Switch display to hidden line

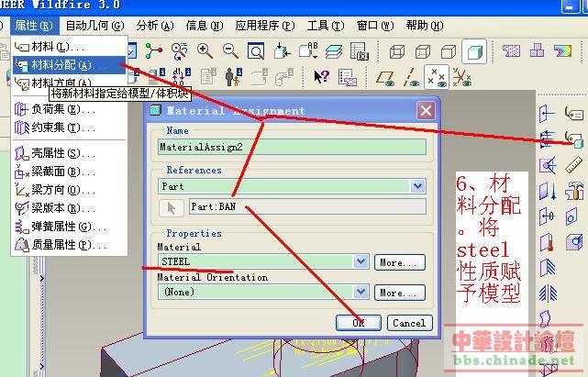point(423,51)
